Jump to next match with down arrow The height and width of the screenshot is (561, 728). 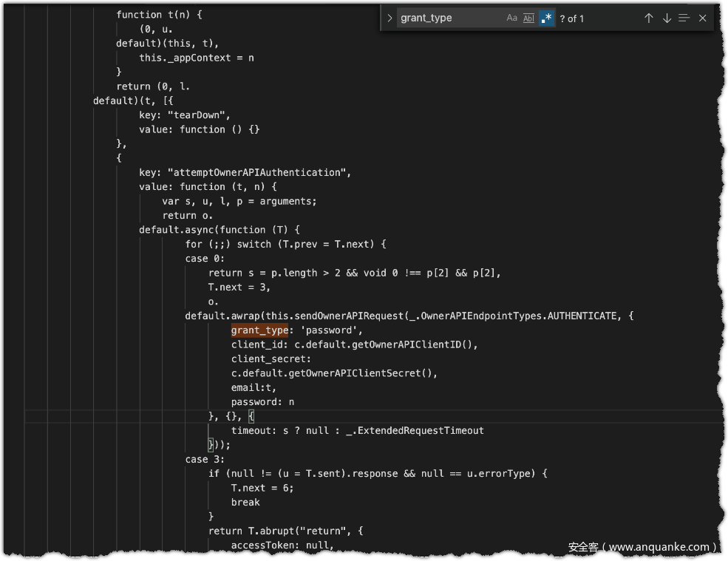tap(667, 18)
